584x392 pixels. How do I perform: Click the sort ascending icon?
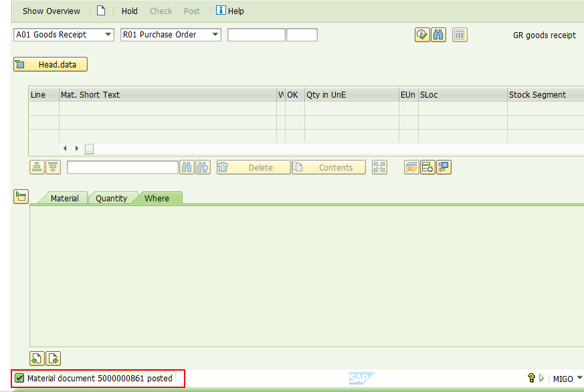36,167
